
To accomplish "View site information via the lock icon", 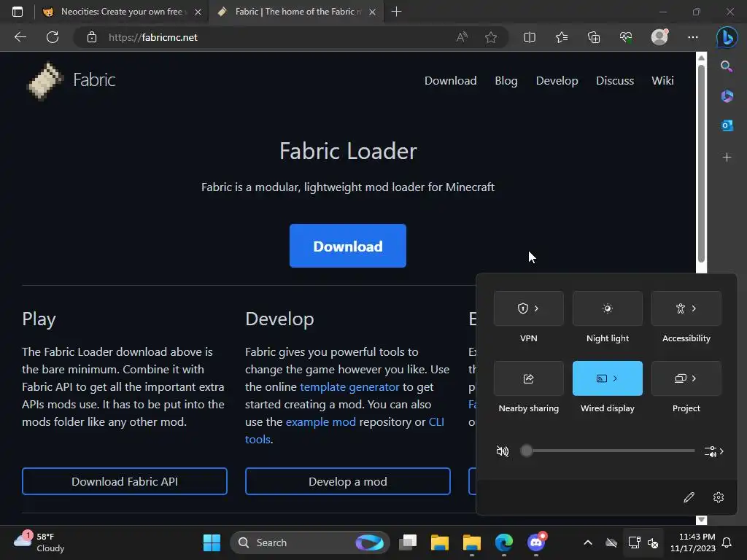I will (92, 37).
